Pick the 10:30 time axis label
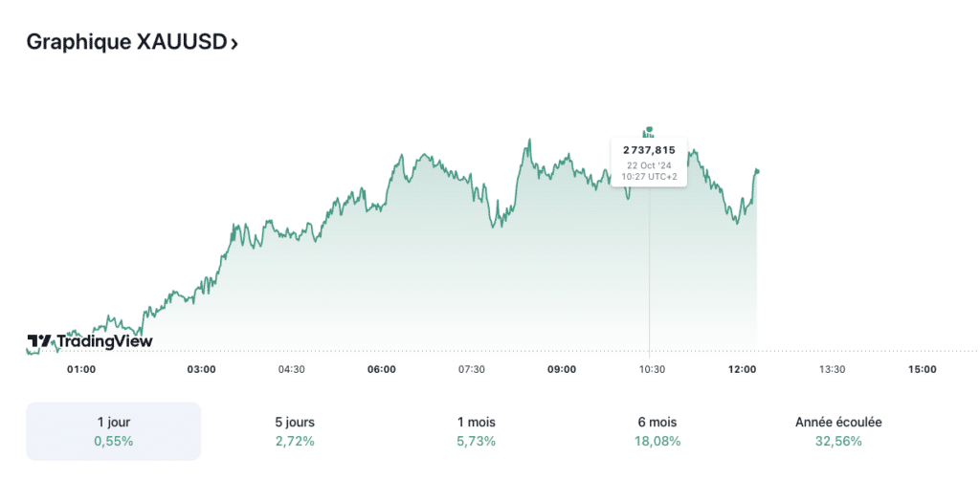Screen dimensions: 980x501 point(652,369)
